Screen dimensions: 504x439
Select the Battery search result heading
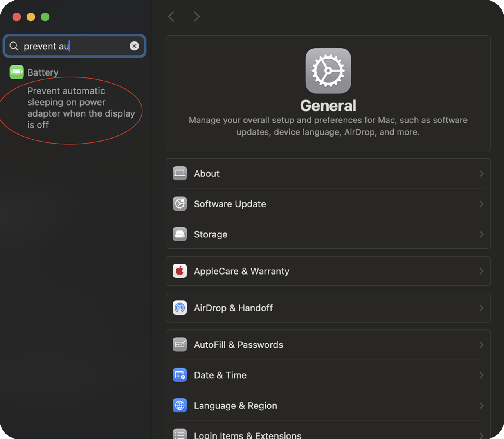click(43, 72)
